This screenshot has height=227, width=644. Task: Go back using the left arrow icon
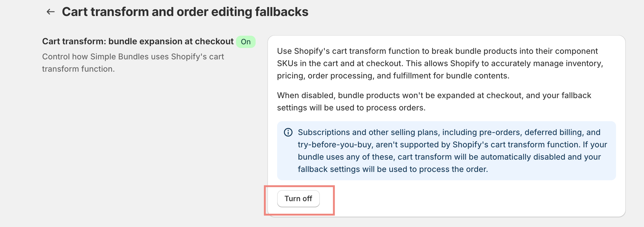(50, 12)
